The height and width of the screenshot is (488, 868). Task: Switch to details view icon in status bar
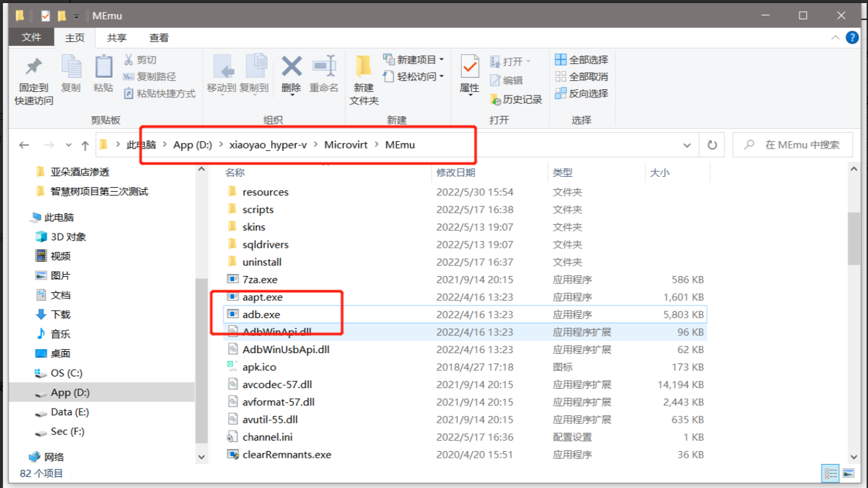click(830, 473)
